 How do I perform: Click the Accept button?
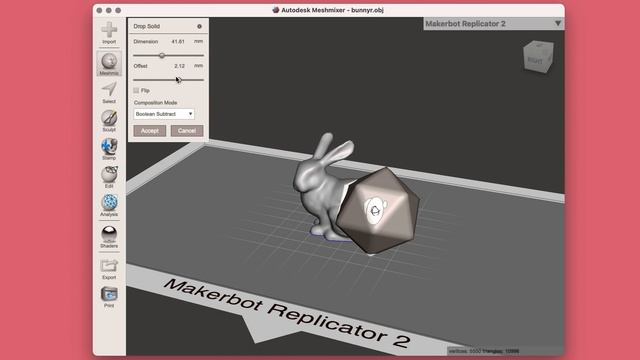pyautogui.click(x=149, y=131)
